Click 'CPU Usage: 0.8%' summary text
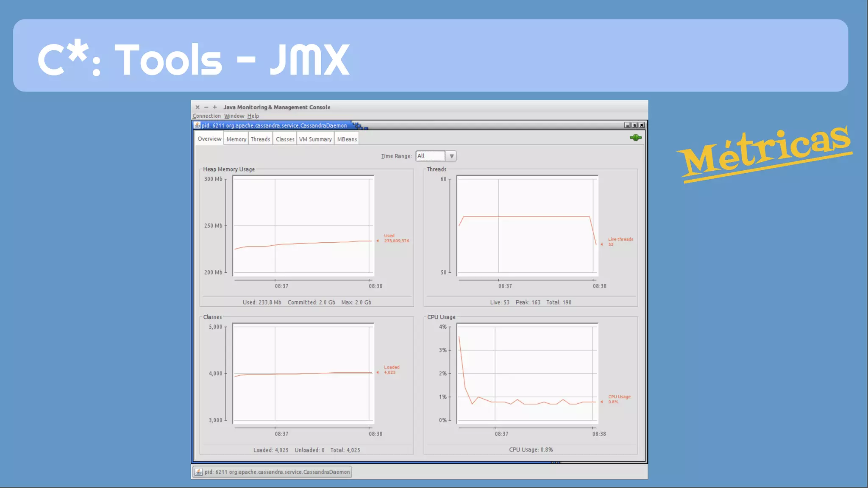The width and height of the screenshot is (868, 488). [x=531, y=449]
